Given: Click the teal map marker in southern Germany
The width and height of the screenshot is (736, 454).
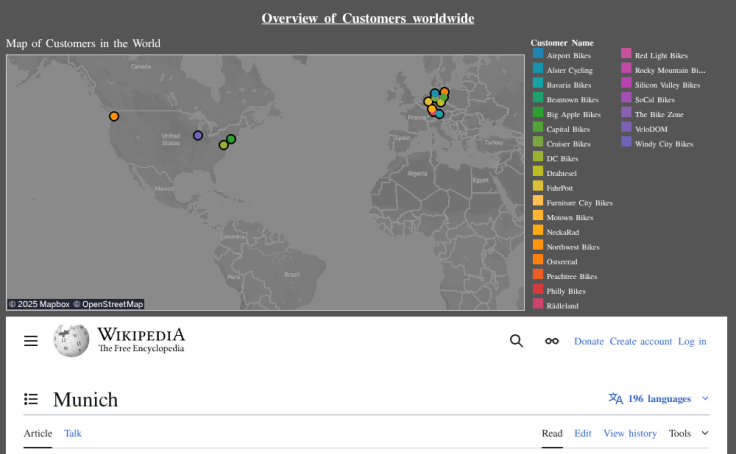Looking at the screenshot, I should pos(439,114).
